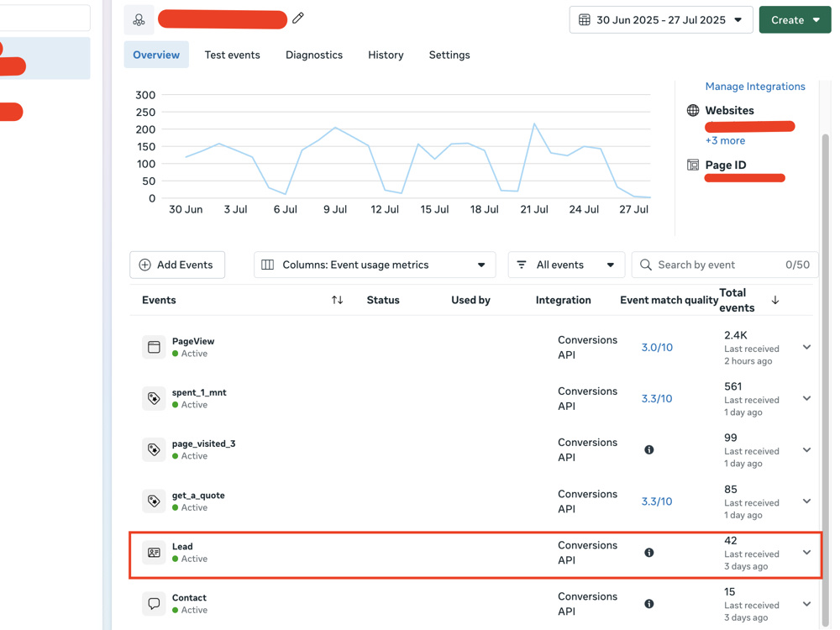Open Columns: Event usage metrics dropdown
The width and height of the screenshot is (840, 630).
[375, 265]
